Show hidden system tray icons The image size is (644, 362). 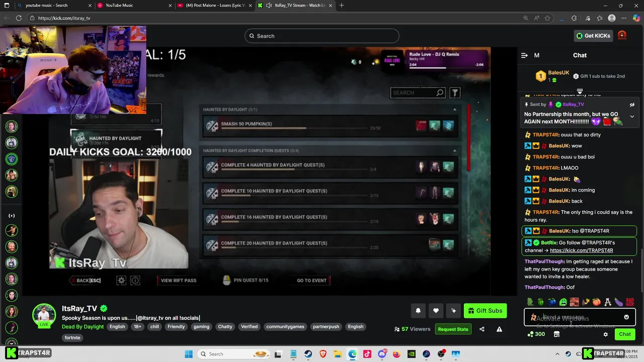tap(558, 354)
